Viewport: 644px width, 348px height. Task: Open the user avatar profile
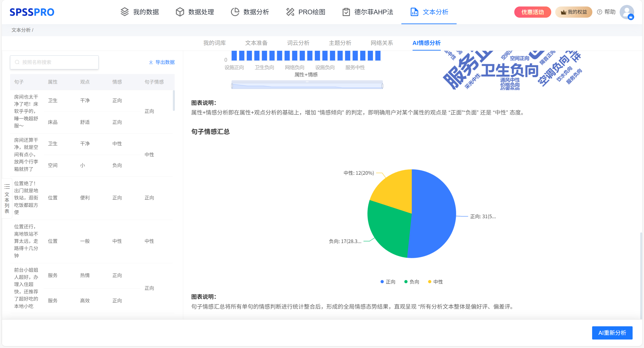point(627,12)
